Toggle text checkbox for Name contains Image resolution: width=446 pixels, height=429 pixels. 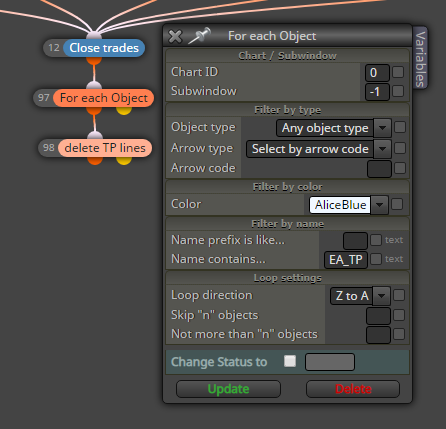[x=376, y=259]
